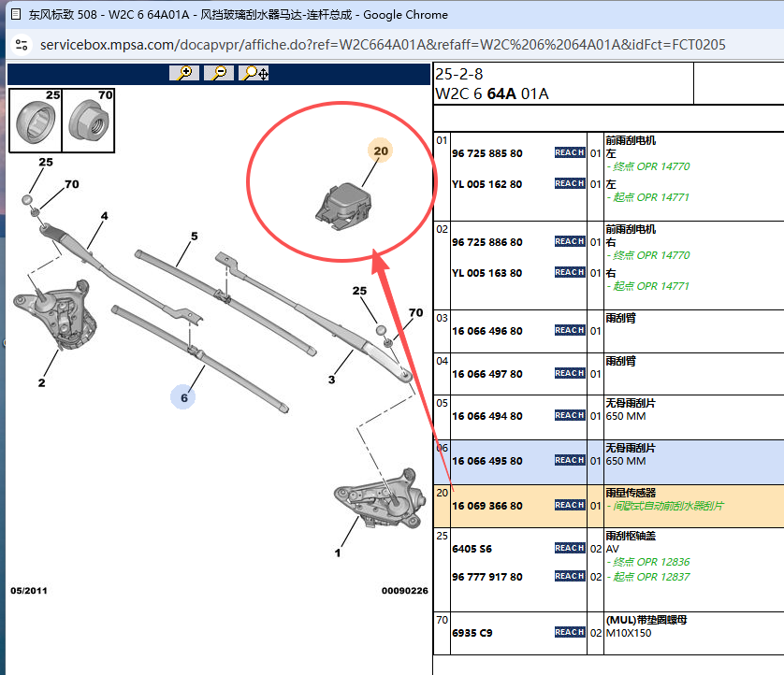The width and height of the screenshot is (784, 675).
Task: Click callout number 20 in the diagram
Action: pos(380,151)
